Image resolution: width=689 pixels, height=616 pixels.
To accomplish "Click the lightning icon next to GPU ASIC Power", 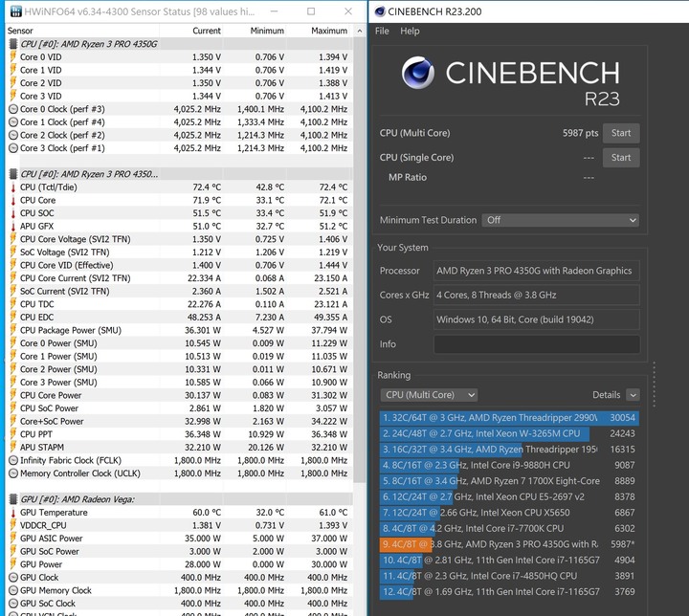I will pyautogui.click(x=13, y=539).
